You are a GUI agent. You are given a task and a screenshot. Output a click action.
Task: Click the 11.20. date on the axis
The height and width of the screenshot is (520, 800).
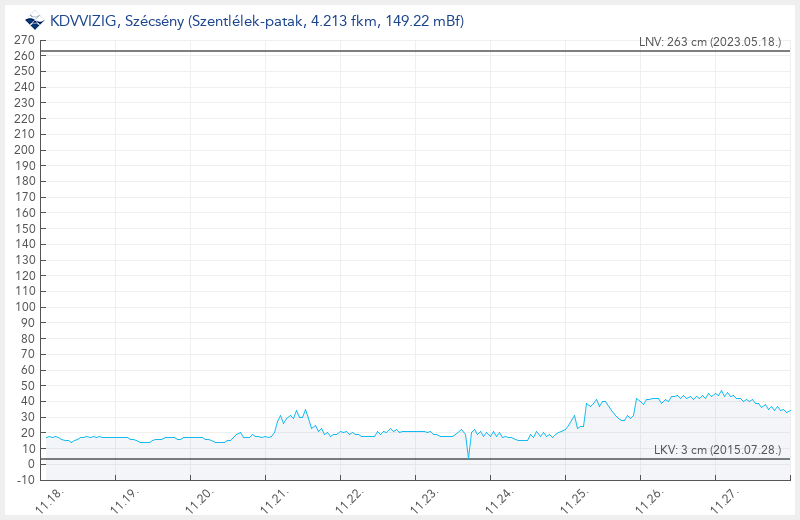point(198,500)
